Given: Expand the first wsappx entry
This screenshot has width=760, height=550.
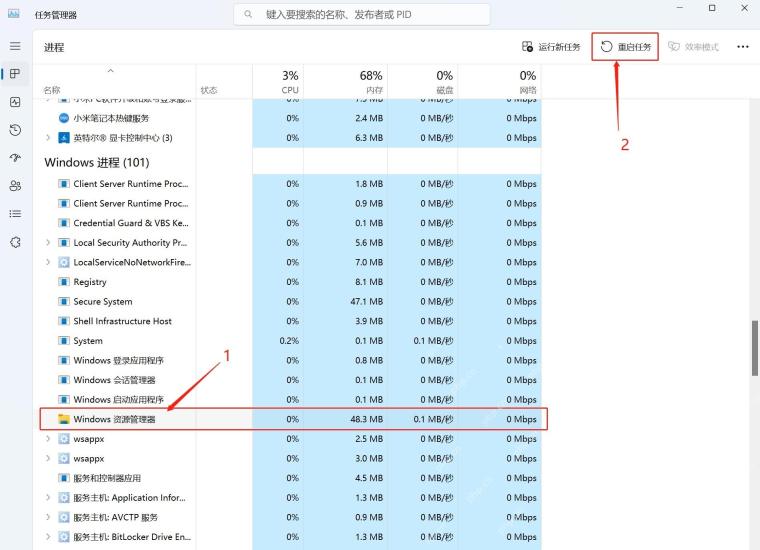Looking at the screenshot, I should [x=48, y=439].
